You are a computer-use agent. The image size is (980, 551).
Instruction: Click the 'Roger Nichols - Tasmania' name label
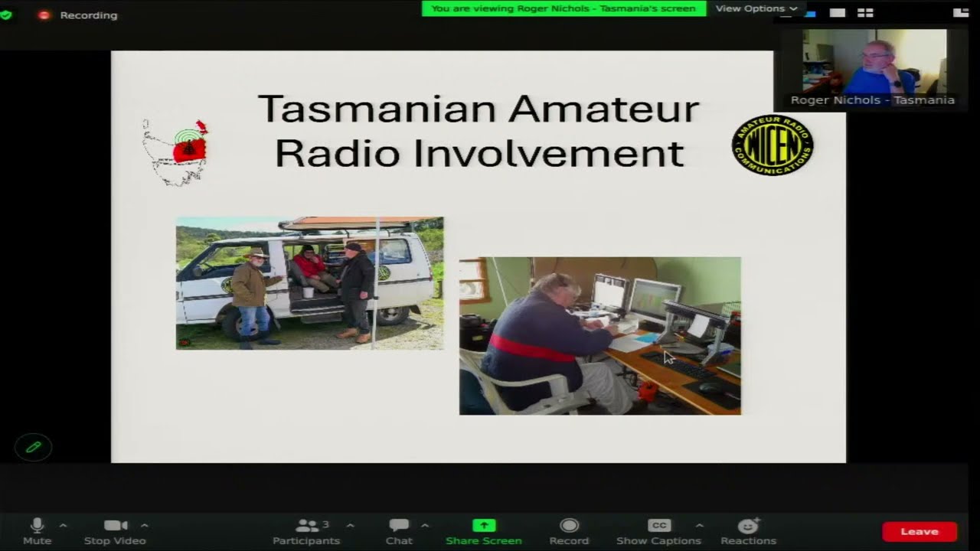(872, 100)
